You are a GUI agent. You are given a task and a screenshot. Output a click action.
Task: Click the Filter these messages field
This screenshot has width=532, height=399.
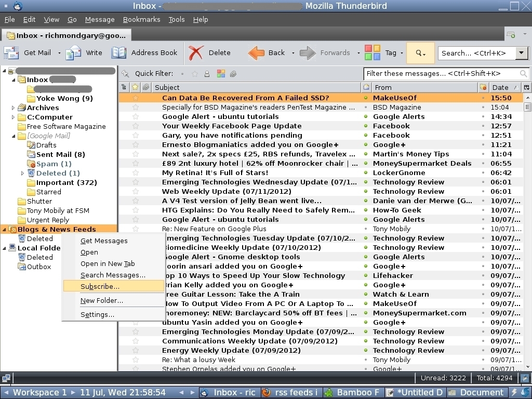click(446, 74)
